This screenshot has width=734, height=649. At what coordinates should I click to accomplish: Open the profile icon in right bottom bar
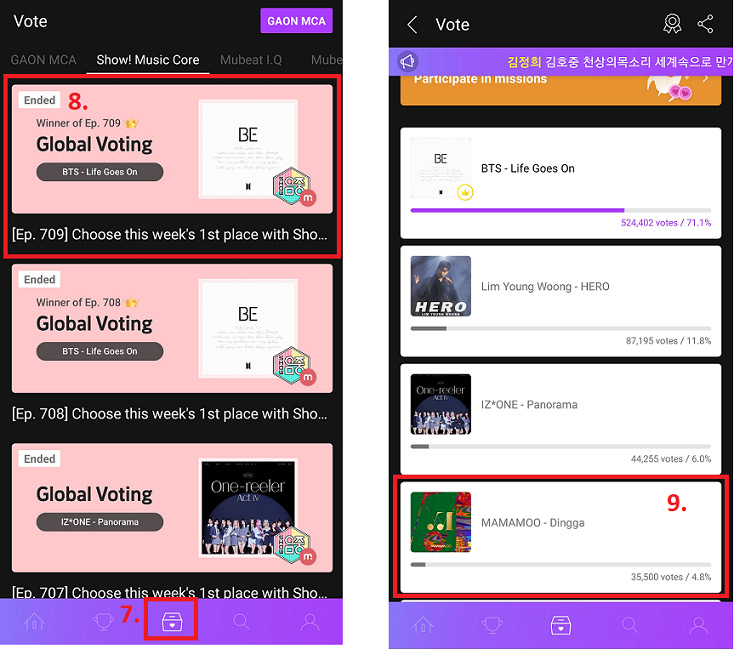[698, 625]
